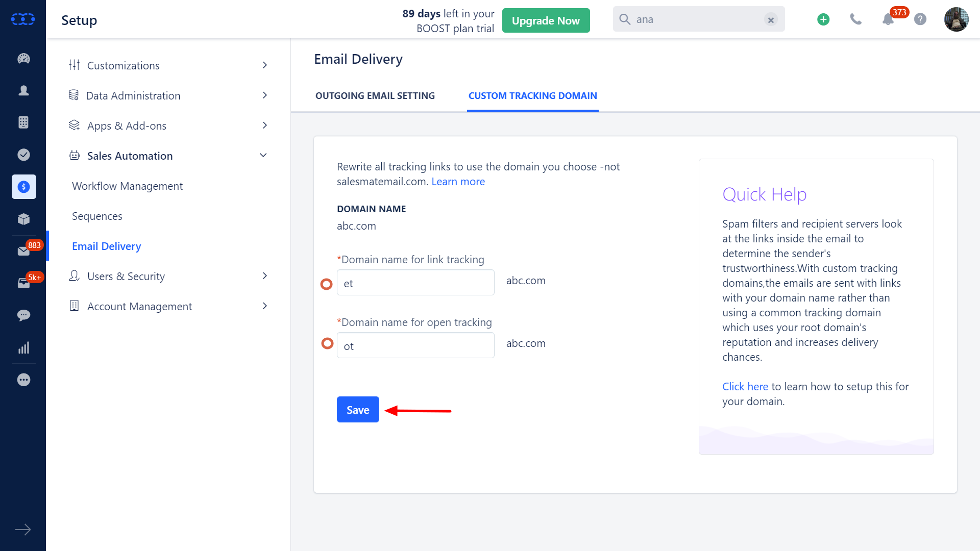
Task: Click the Data Administration database icon
Action: [73, 95]
